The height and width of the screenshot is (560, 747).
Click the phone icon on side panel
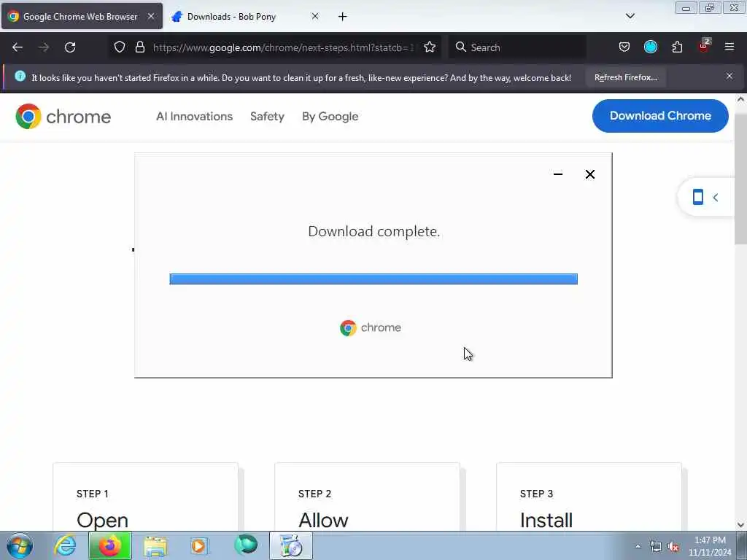[x=698, y=197]
